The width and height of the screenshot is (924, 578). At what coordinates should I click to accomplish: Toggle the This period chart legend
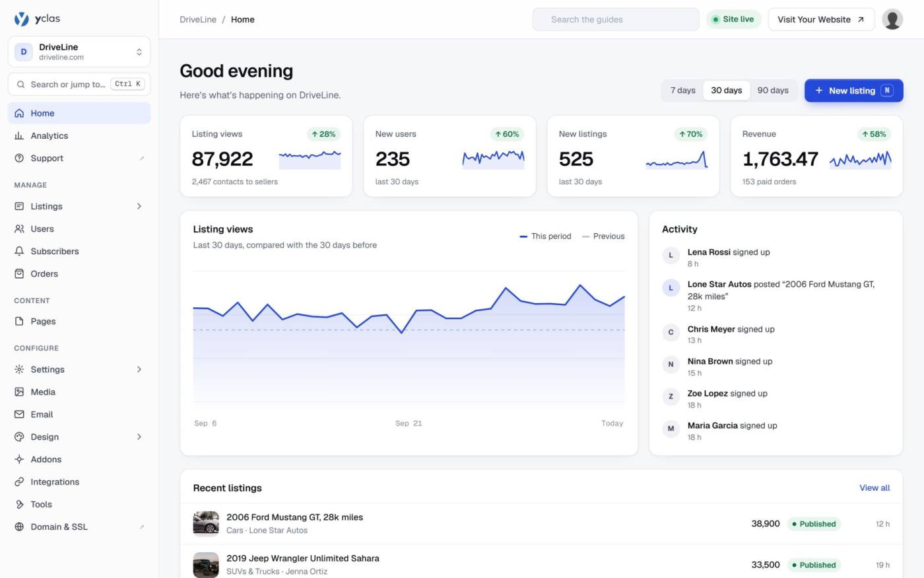click(545, 236)
